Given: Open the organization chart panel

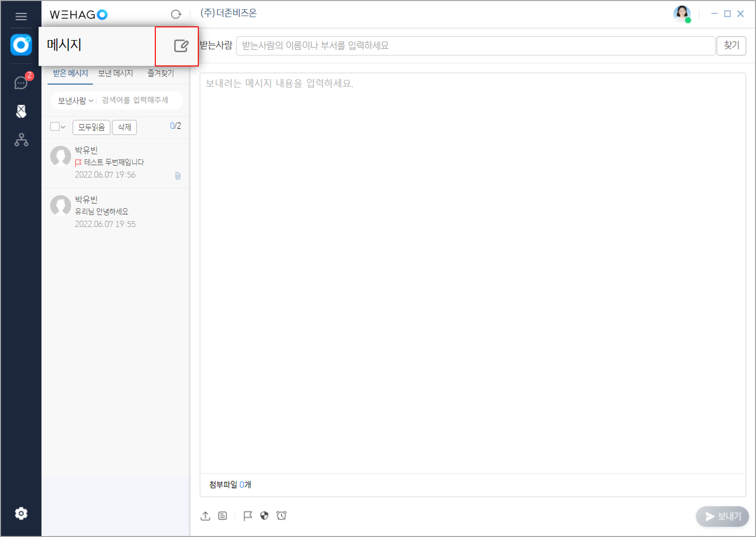Looking at the screenshot, I should pos(21,141).
